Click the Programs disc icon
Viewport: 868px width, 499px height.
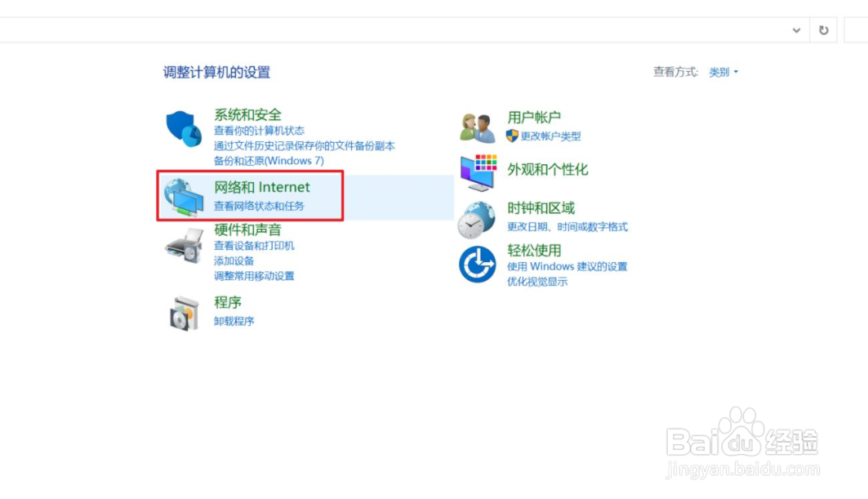(x=185, y=313)
